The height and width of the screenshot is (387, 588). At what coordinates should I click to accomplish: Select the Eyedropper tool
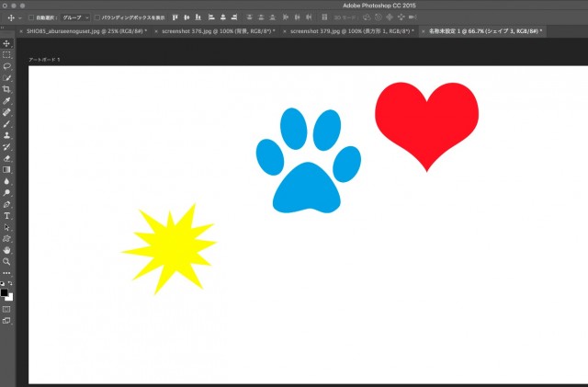[6, 100]
